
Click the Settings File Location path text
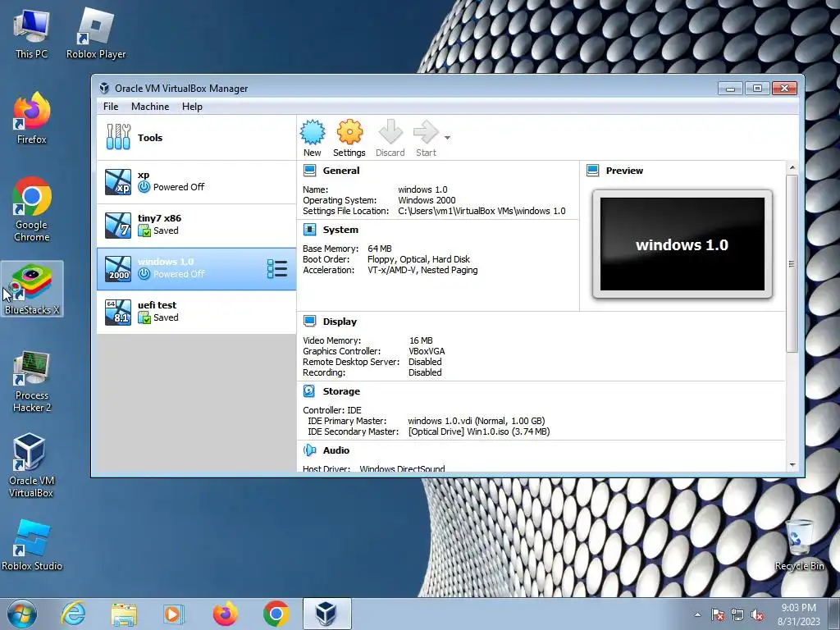click(x=482, y=211)
